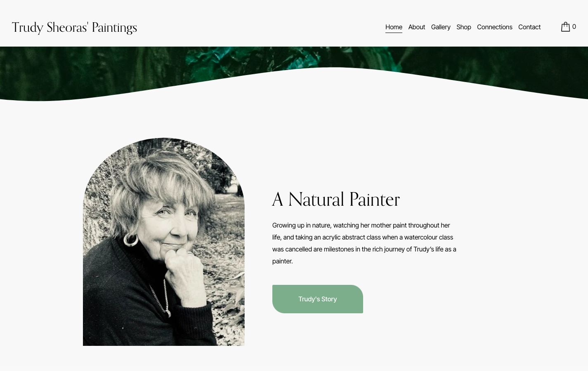Click the word Story on green button

coord(329,299)
